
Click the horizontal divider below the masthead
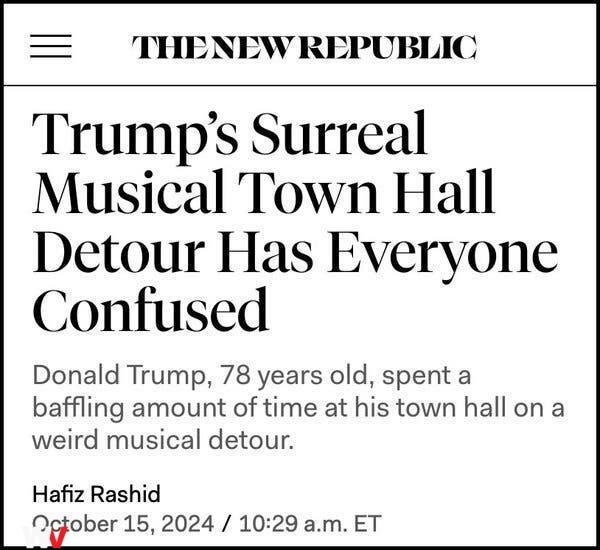click(x=300, y=85)
